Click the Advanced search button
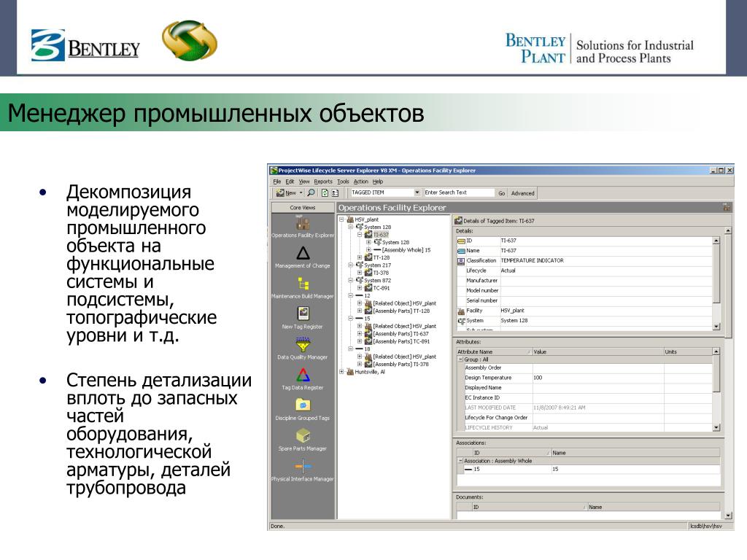 click(x=522, y=193)
